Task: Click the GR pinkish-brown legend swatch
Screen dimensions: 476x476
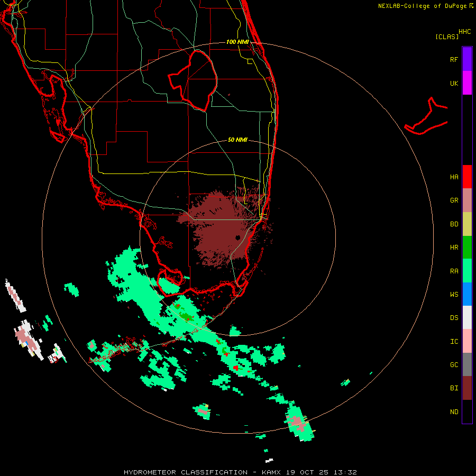Action: click(x=467, y=200)
